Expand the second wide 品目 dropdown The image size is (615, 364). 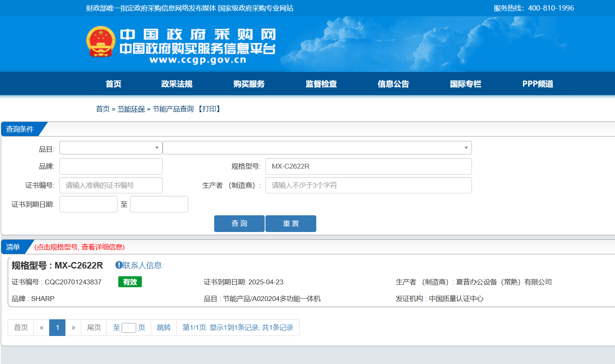[317, 148]
